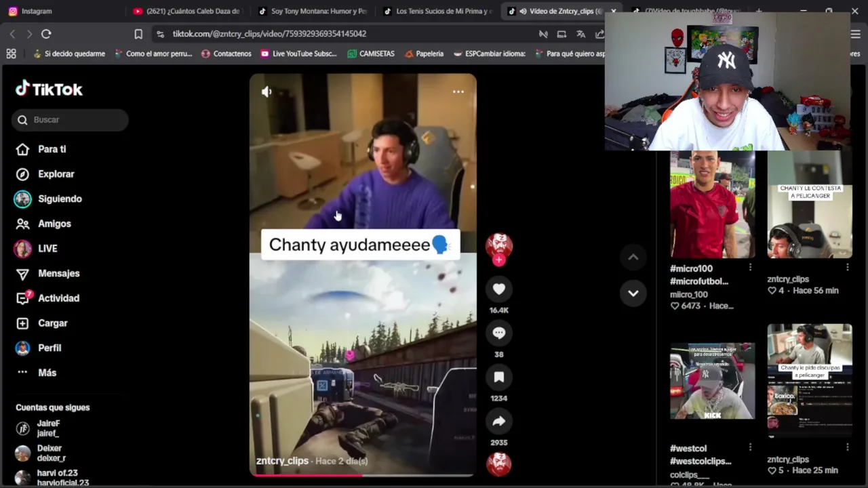Screen dimensions: 868x488
Task: Go to Siguiendo feed
Action: (x=49, y=199)
